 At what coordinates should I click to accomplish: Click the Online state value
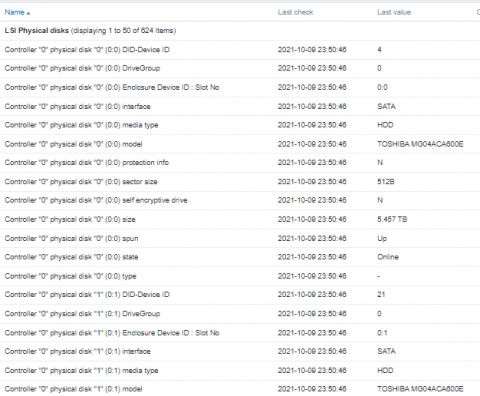pos(388,257)
